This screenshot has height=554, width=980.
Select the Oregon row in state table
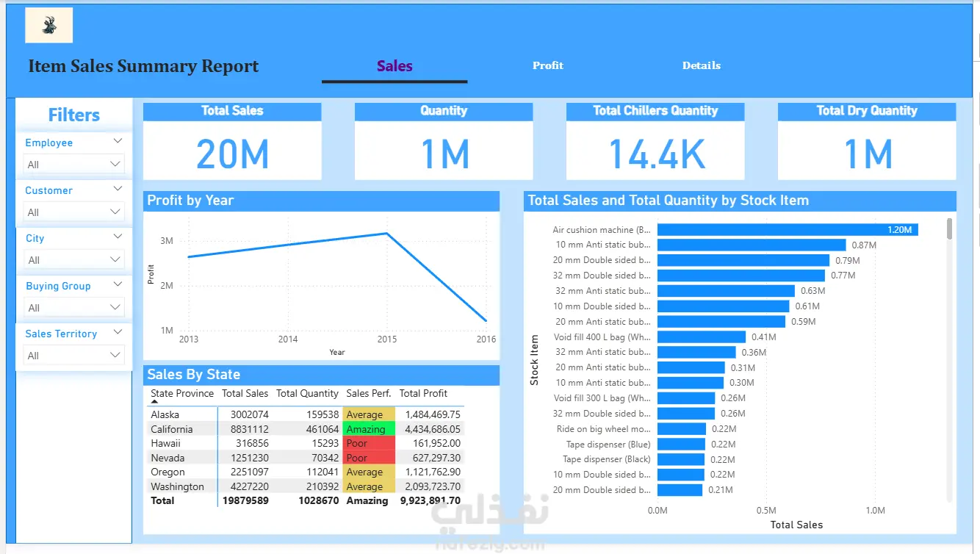pyautogui.click(x=306, y=472)
